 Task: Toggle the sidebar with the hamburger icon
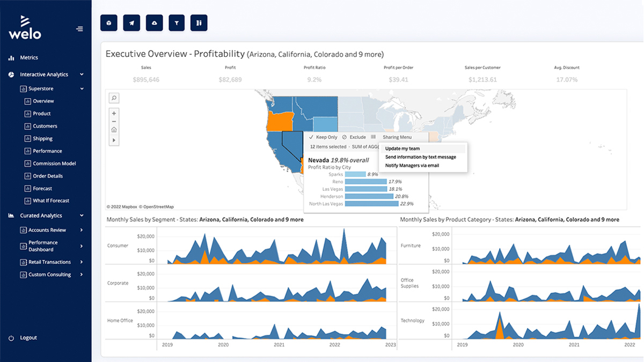(79, 29)
